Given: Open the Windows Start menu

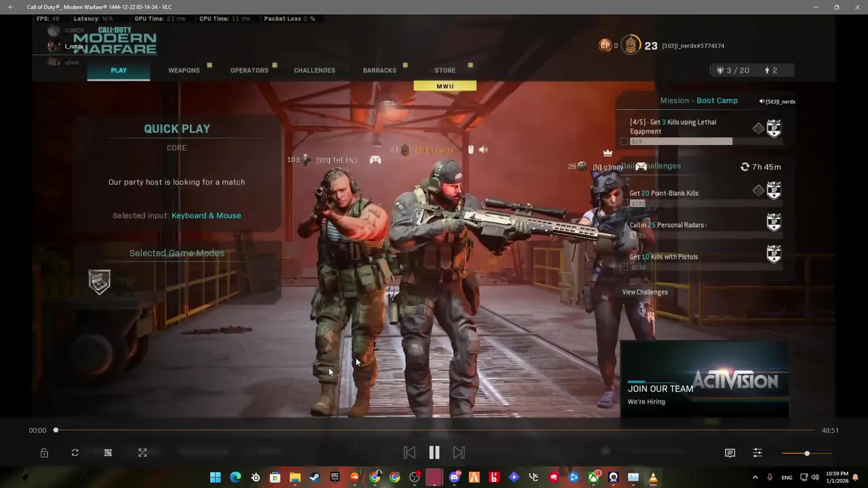Looking at the screenshot, I should click(215, 477).
